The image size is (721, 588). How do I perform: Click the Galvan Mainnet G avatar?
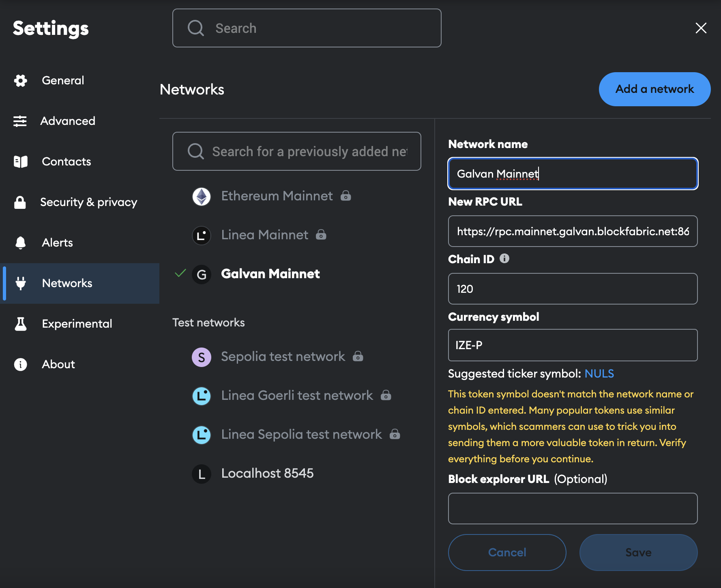(202, 274)
